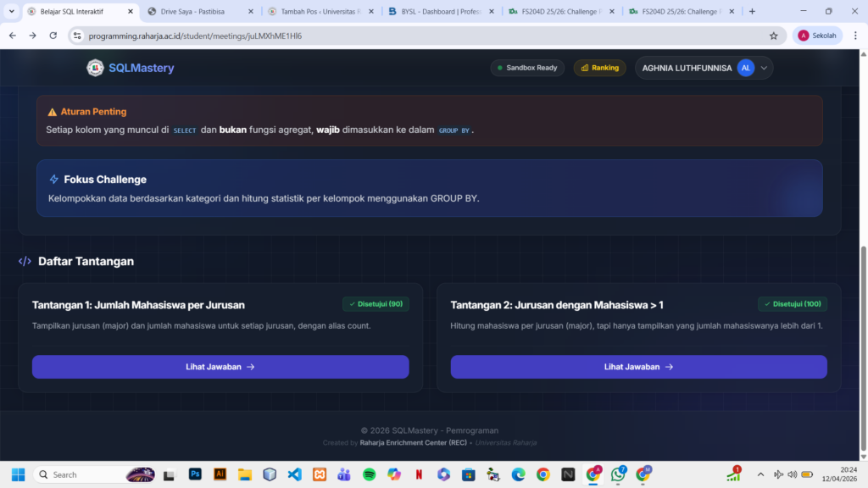The image size is (868, 488).
Task: Click Lihat Jawaban for Tantangan 1
Action: (220, 367)
